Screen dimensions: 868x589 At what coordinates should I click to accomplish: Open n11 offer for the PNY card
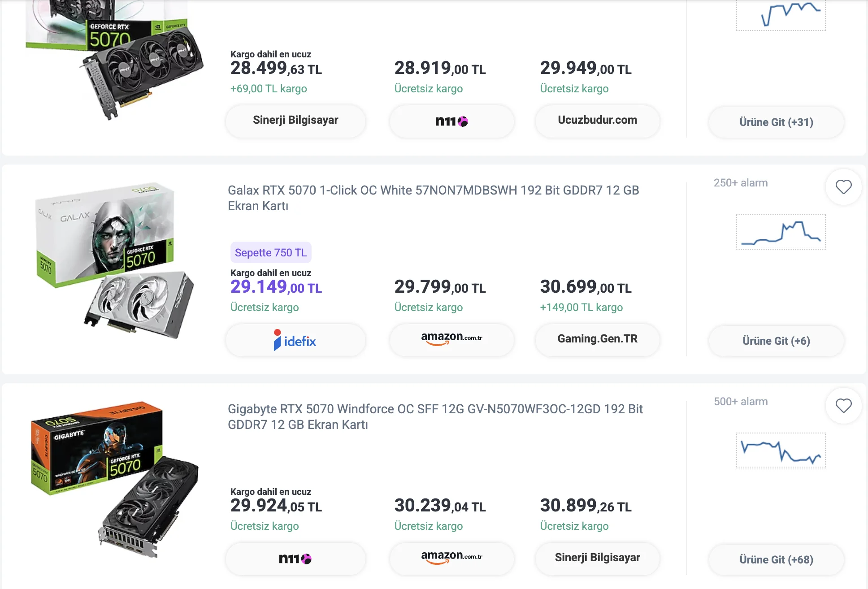click(451, 121)
